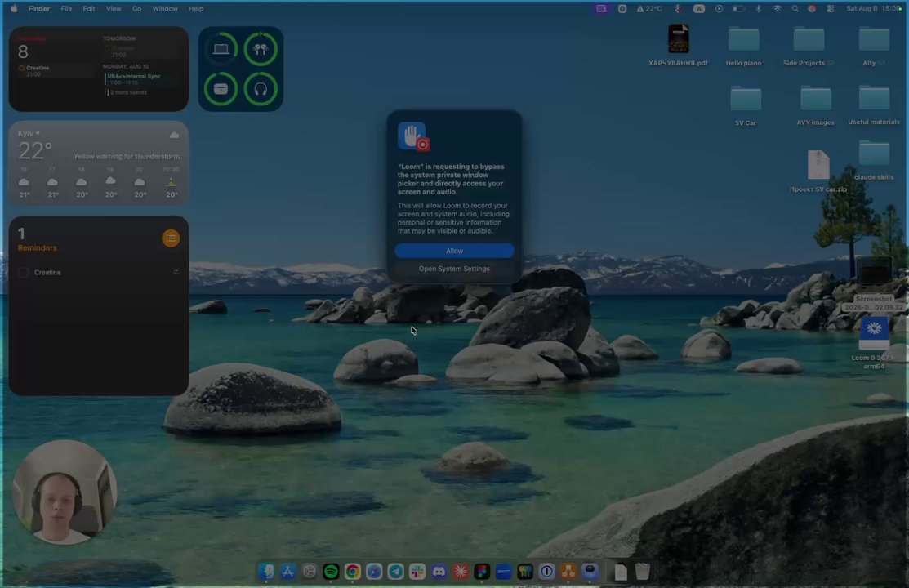Select the Screenshot file on desktop

874,285
